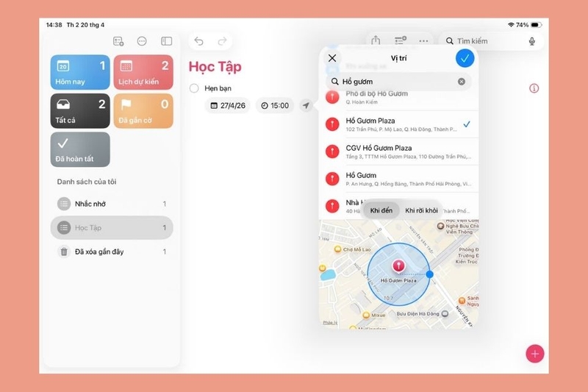Click the redo arrow

click(223, 41)
